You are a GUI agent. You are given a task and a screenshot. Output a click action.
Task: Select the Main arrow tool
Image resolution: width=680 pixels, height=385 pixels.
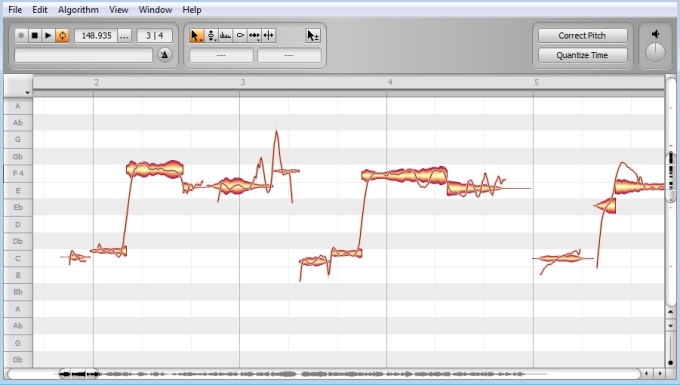tap(196, 36)
